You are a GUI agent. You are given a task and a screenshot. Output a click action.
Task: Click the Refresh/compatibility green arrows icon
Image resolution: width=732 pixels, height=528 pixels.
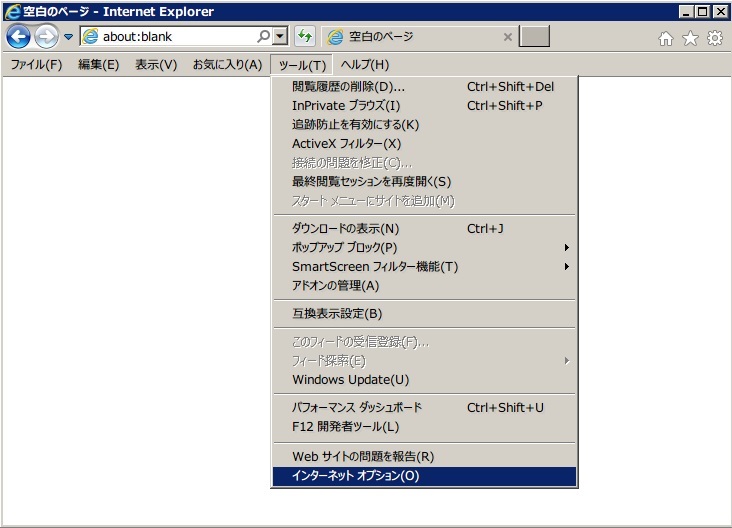pos(305,36)
